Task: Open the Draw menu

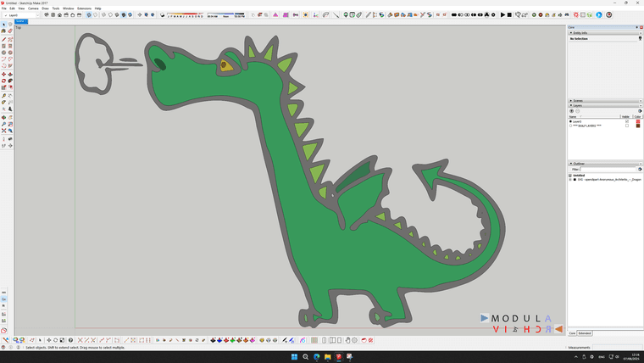Action: [45, 8]
